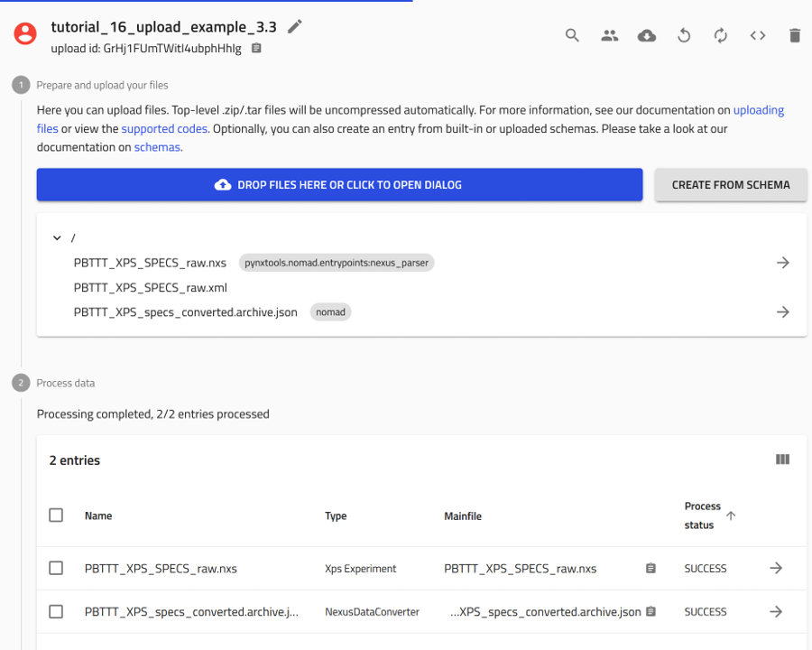Check the NexusDataConverter entry checkbox

click(56, 611)
